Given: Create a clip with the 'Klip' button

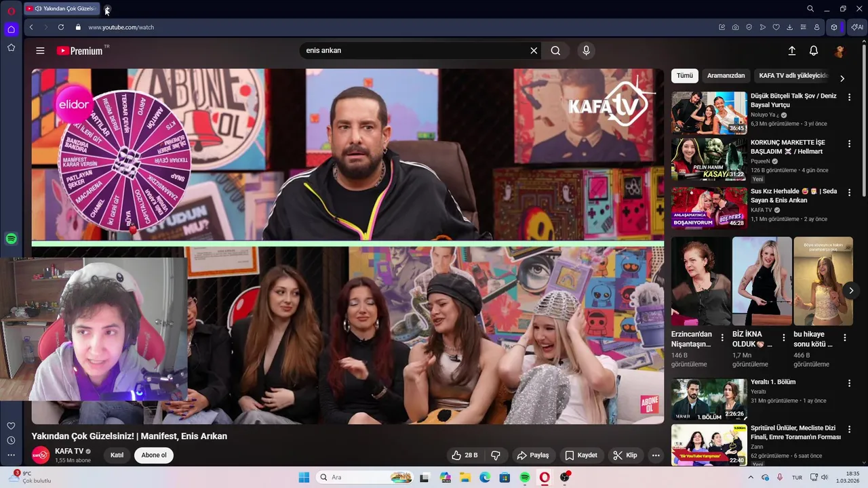Looking at the screenshot, I should tap(625, 455).
